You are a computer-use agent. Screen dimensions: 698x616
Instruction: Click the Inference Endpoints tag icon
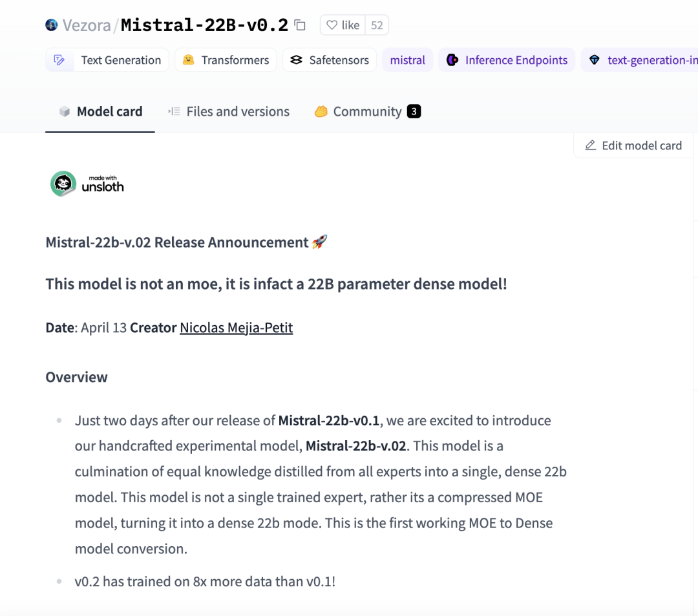452,60
